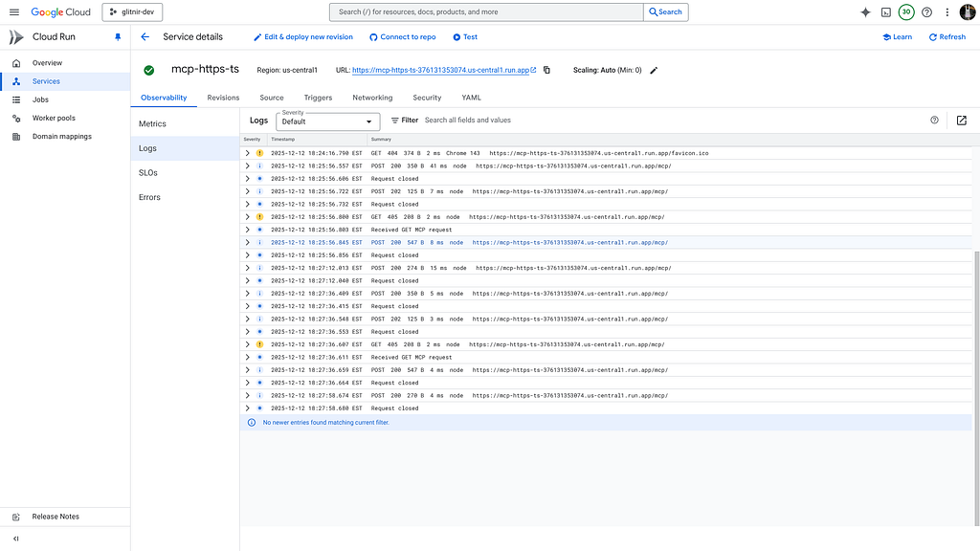
Task: Open the help question mark menu
Action: click(926, 11)
